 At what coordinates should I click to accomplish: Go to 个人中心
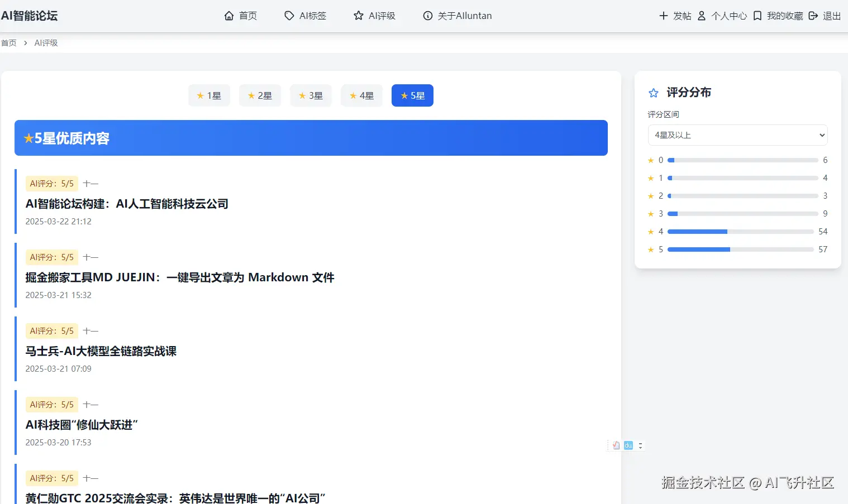click(x=722, y=16)
